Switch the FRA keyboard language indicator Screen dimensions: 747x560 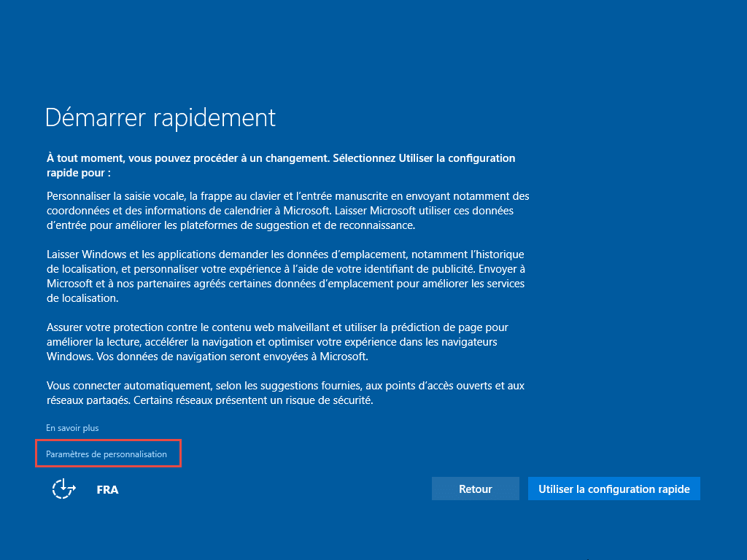coord(108,489)
